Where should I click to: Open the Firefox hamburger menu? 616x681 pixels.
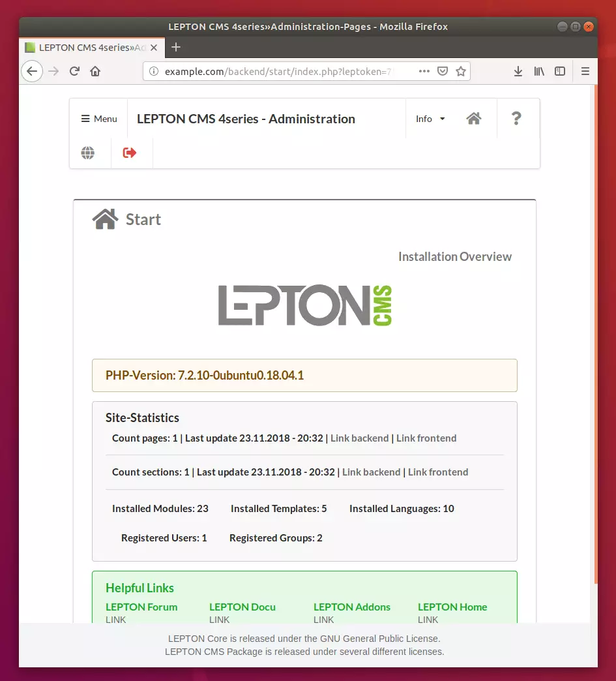pyautogui.click(x=585, y=71)
